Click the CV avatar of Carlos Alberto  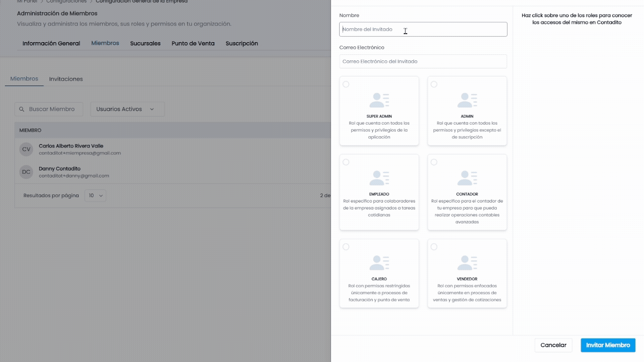(26, 149)
